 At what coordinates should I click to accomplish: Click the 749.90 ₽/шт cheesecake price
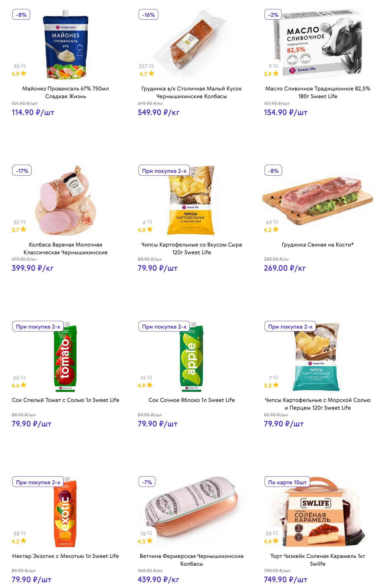coord(286,580)
